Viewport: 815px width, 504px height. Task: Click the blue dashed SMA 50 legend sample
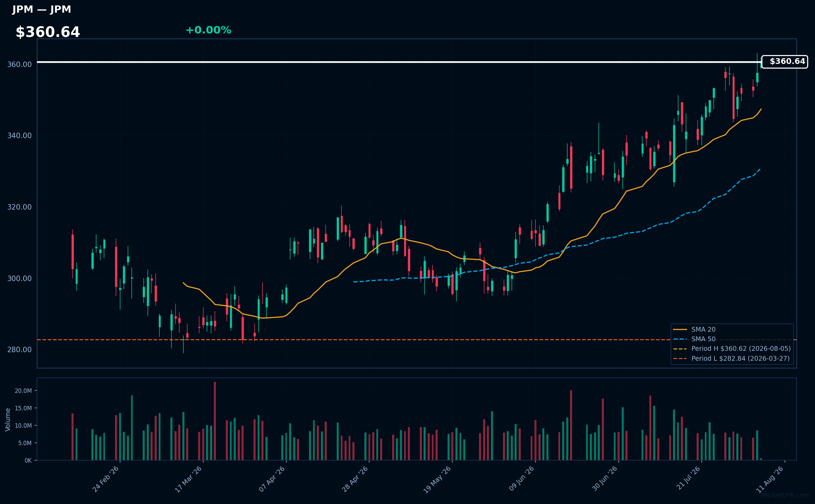click(x=680, y=339)
